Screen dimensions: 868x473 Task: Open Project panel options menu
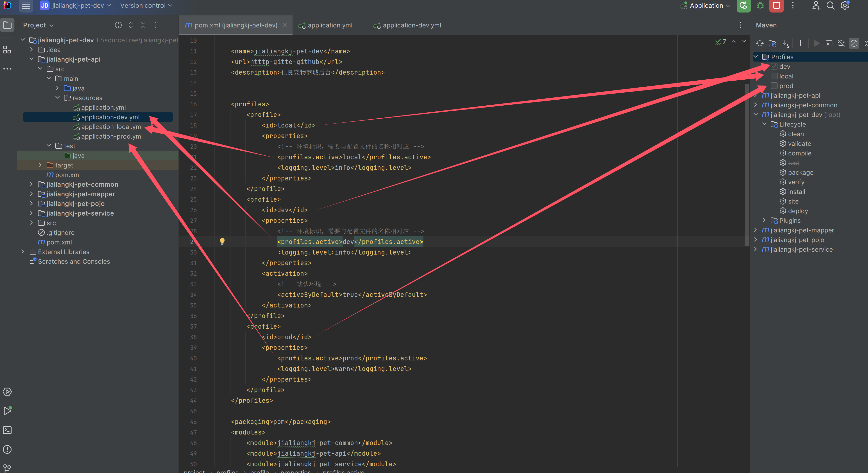[156, 25]
